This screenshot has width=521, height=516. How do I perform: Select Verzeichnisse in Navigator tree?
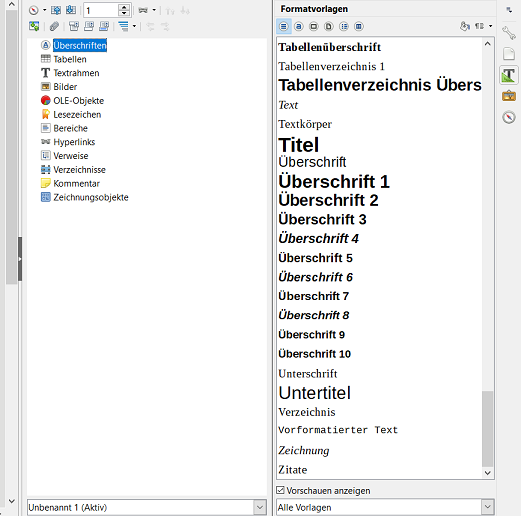pos(79,170)
